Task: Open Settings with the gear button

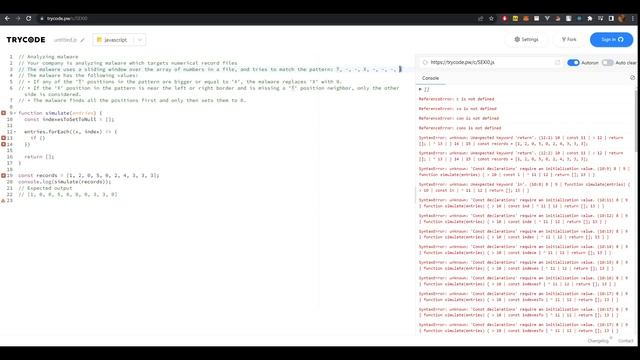Action: [526, 40]
